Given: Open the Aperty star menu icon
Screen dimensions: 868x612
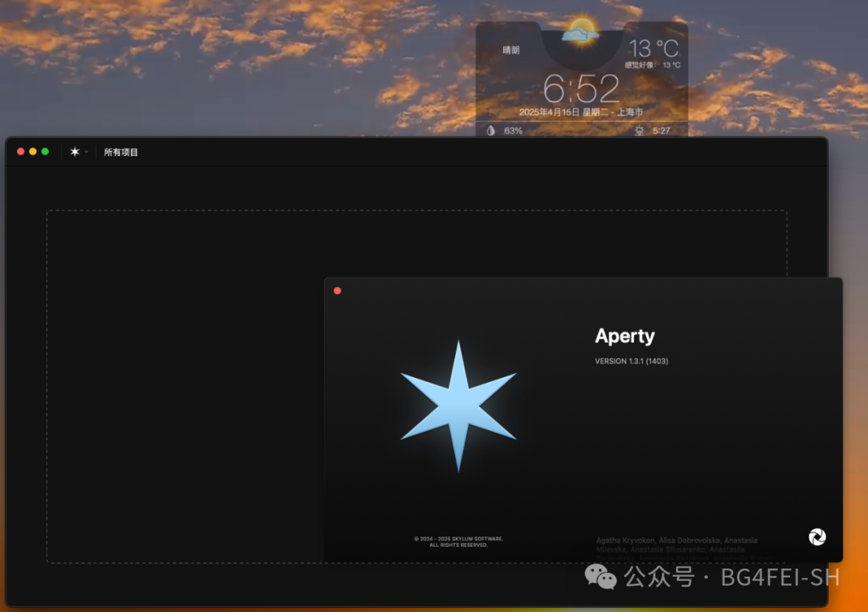Looking at the screenshot, I should point(75,152).
